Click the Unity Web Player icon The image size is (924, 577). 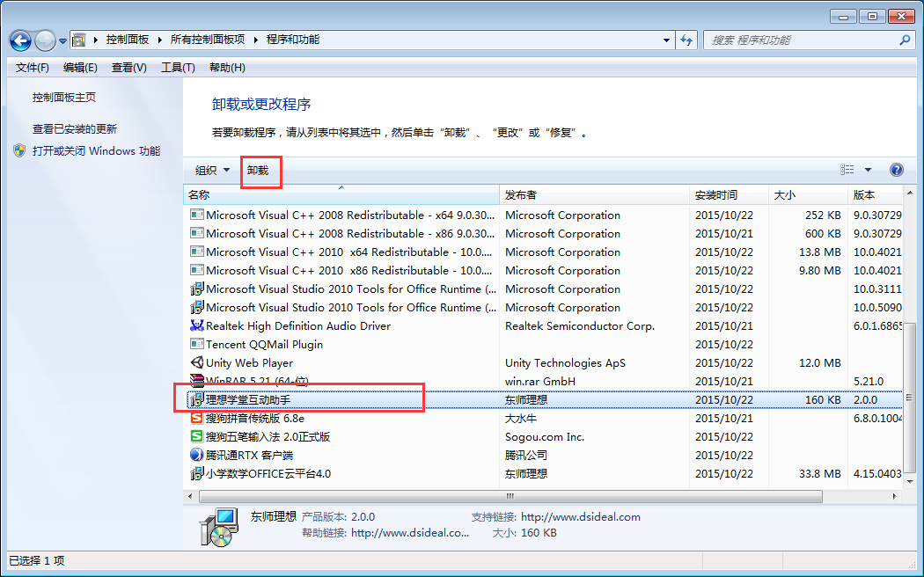click(x=197, y=363)
